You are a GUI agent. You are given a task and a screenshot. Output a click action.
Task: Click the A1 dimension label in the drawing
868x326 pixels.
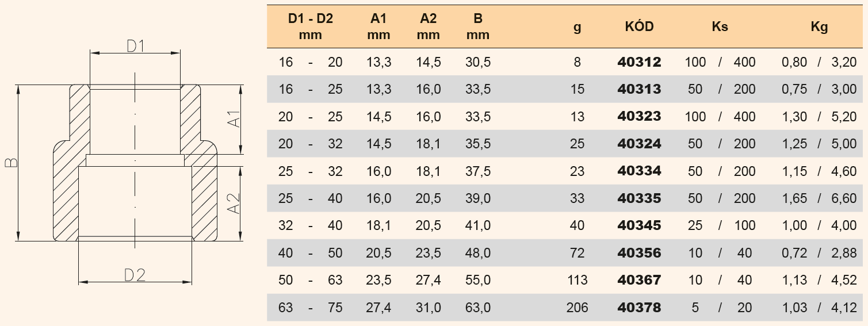click(234, 121)
